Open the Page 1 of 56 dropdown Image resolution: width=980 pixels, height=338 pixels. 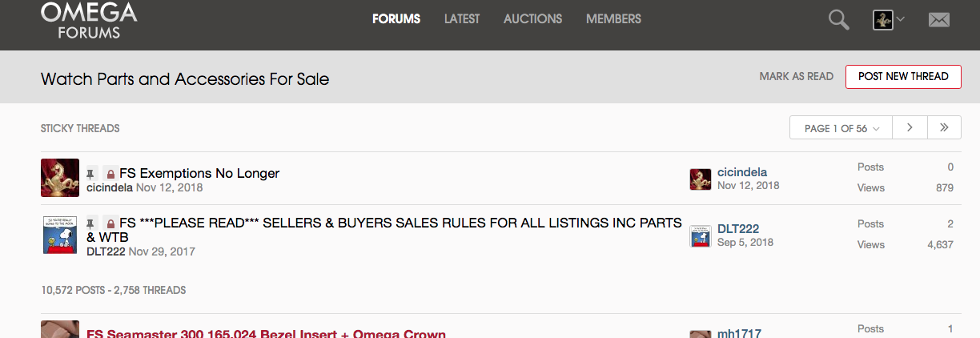(x=842, y=128)
